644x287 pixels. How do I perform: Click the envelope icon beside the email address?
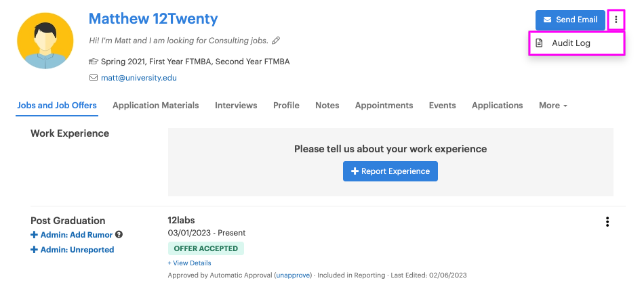[x=94, y=78]
